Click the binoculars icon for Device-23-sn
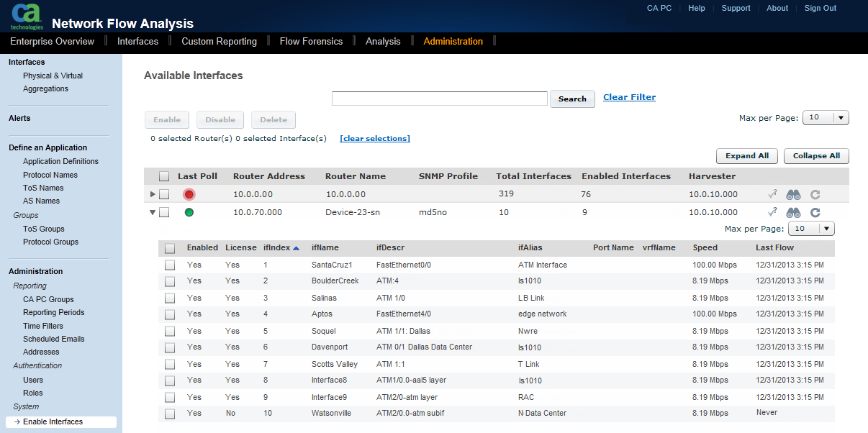The width and height of the screenshot is (868, 433). click(x=793, y=212)
